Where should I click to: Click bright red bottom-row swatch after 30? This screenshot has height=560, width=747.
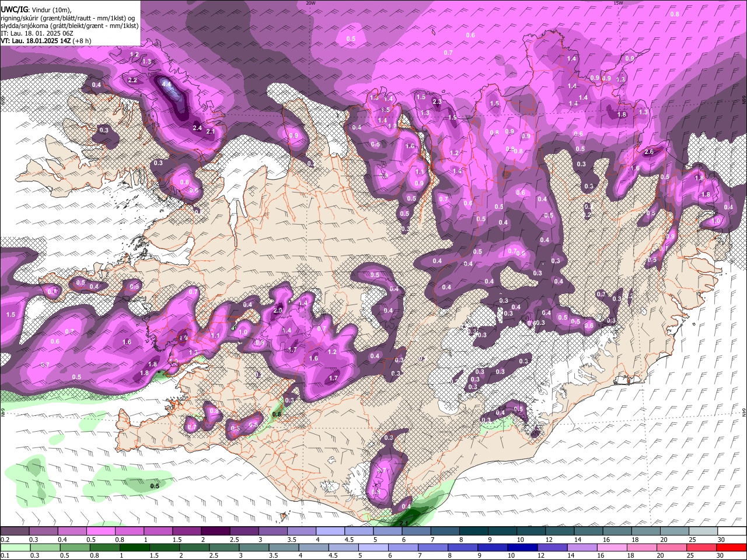[731, 547]
